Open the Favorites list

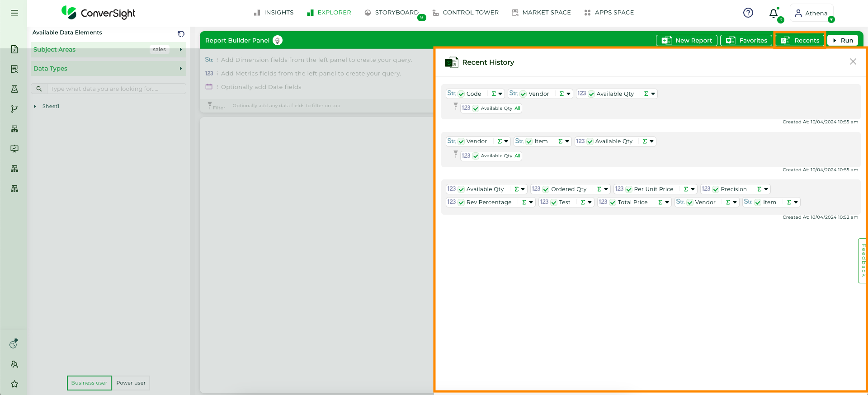tap(746, 40)
